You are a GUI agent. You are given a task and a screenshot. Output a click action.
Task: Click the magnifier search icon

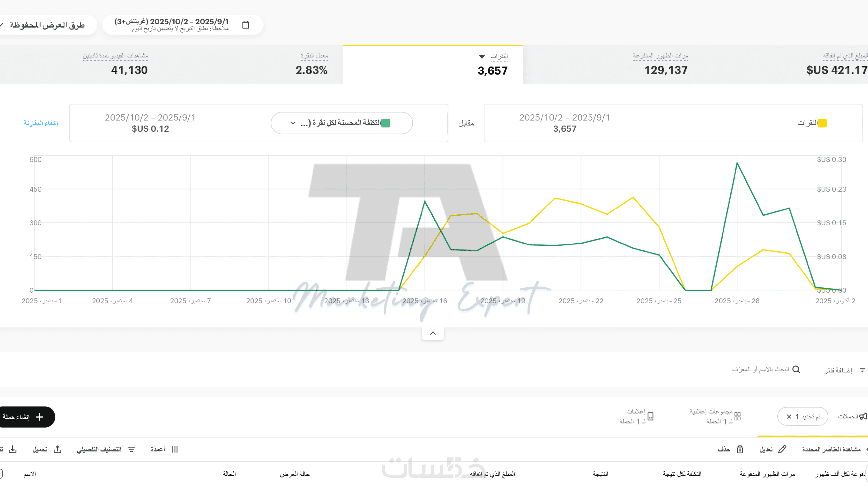pos(796,370)
